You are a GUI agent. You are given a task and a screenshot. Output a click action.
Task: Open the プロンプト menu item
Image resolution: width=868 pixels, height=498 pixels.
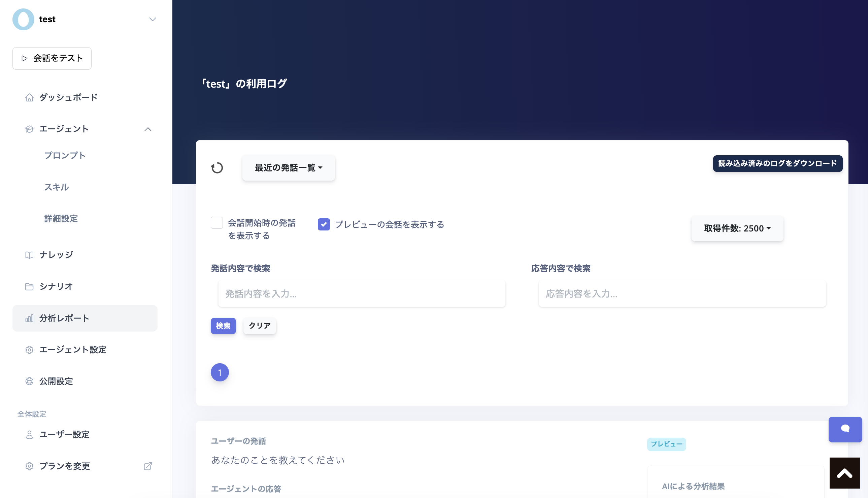tap(65, 155)
